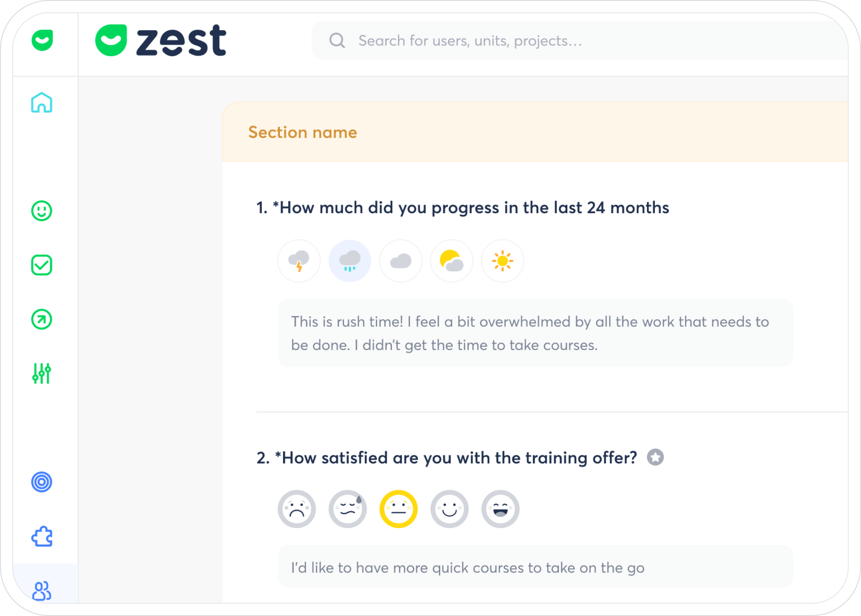Viewport: 861px width, 616px height.
Task: Open the checkmark tasks icon in sidebar
Action: tap(42, 265)
